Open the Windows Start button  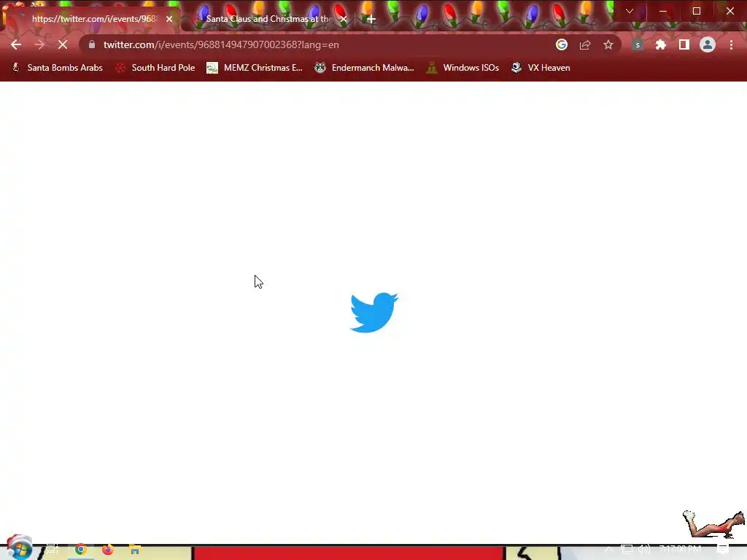19,548
